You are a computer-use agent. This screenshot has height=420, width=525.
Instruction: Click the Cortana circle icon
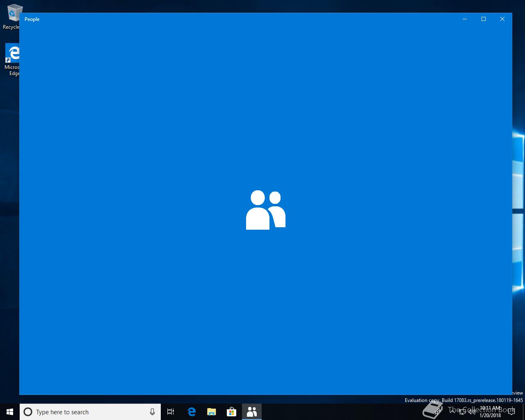[28, 412]
